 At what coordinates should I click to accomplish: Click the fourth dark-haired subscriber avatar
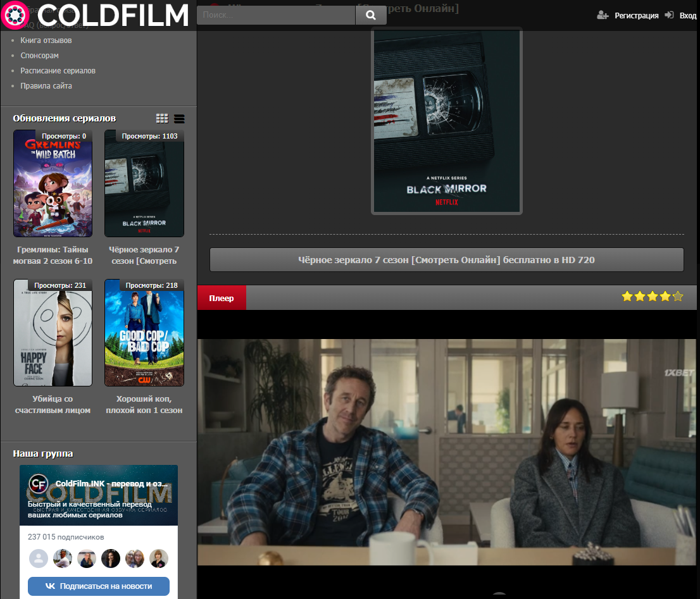coord(111,559)
